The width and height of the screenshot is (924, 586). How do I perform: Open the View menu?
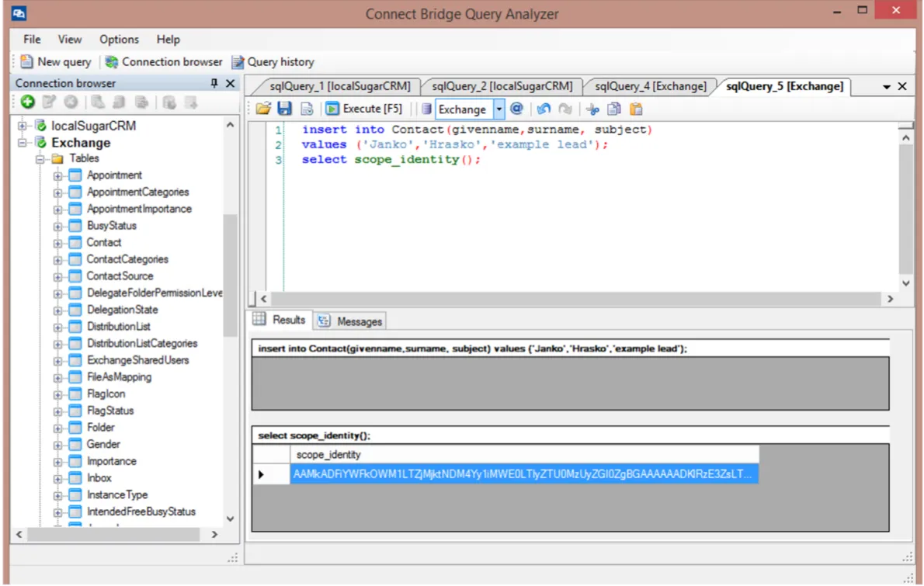(70, 40)
